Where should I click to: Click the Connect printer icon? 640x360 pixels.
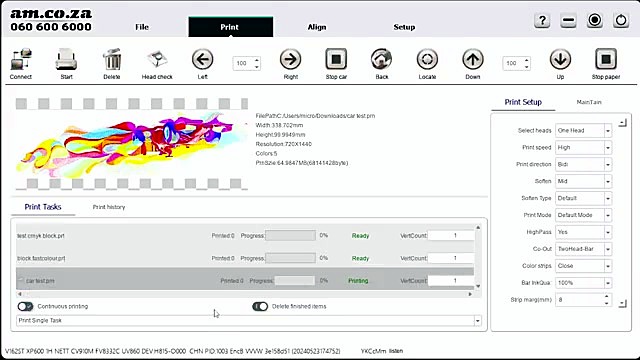tap(20, 60)
